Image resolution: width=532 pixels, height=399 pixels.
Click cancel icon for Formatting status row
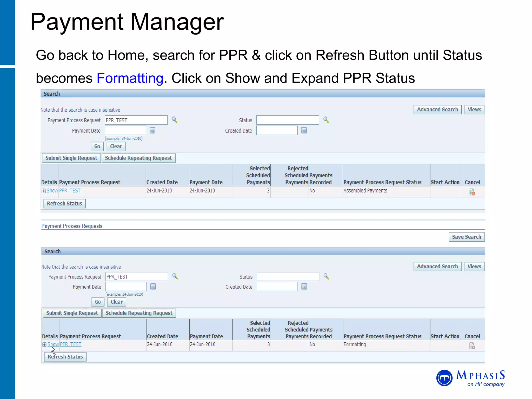(x=472, y=346)
